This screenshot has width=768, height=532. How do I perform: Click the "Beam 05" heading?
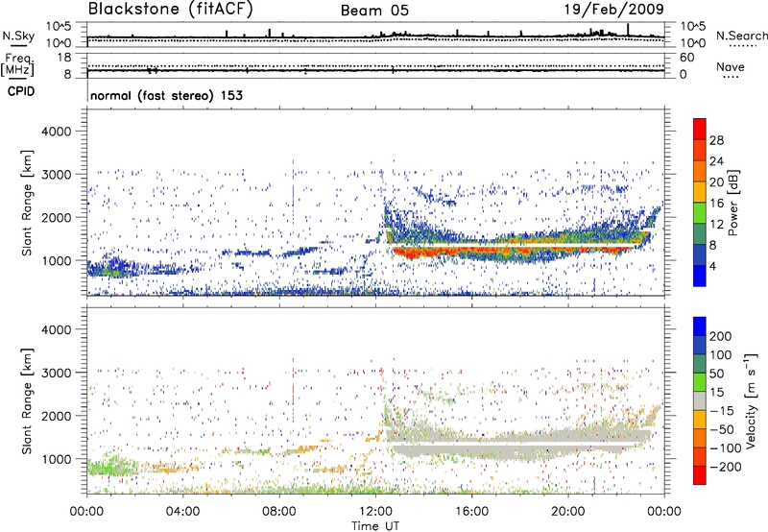coord(374,11)
